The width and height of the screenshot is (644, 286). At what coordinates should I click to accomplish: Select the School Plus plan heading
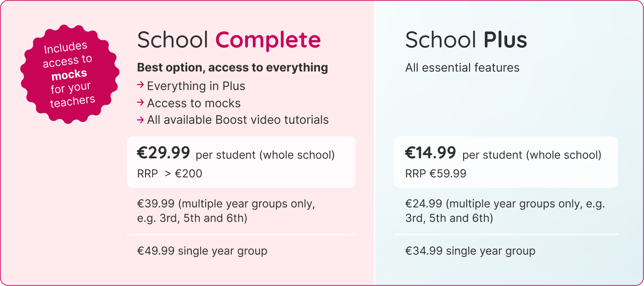click(x=466, y=40)
